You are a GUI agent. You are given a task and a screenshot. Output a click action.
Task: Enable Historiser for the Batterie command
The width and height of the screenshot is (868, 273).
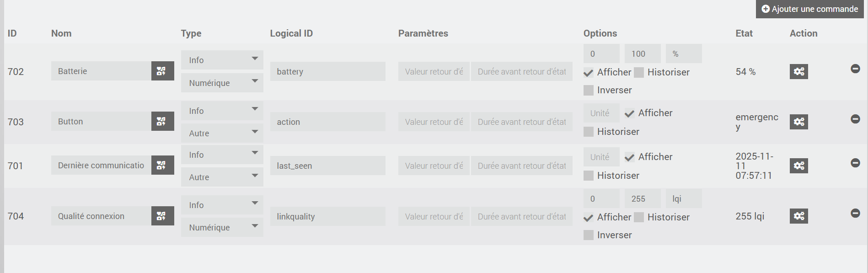[x=639, y=72]
